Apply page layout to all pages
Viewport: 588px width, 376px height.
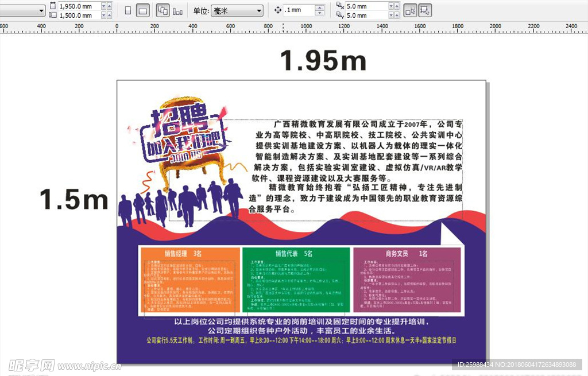163,10
